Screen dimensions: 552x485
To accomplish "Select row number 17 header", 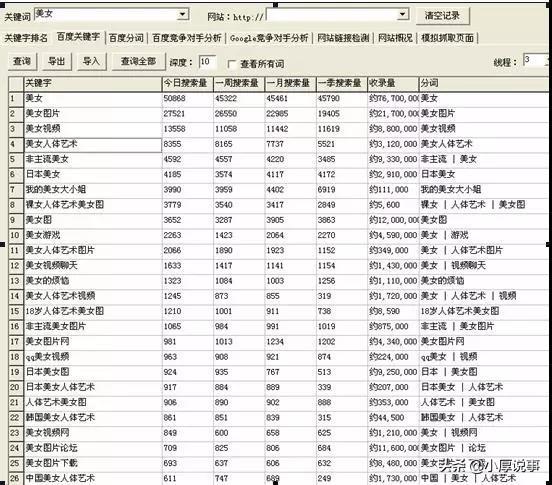I will (x=16, y=341).
